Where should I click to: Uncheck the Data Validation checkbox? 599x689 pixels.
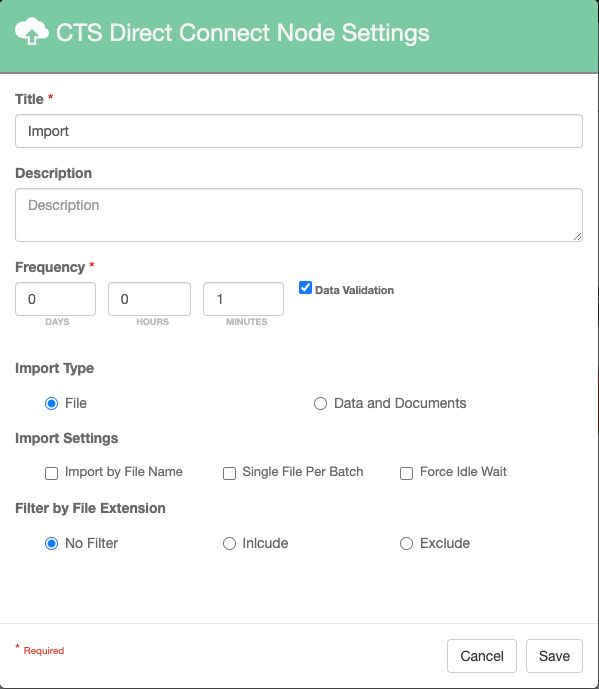point(305,288)
